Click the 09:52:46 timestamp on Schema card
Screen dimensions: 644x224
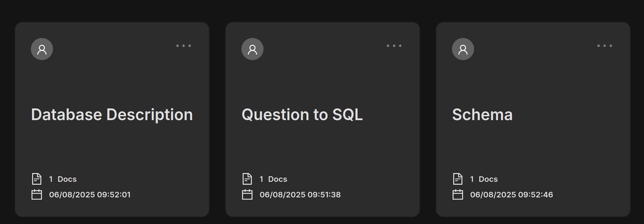point(511,195)
